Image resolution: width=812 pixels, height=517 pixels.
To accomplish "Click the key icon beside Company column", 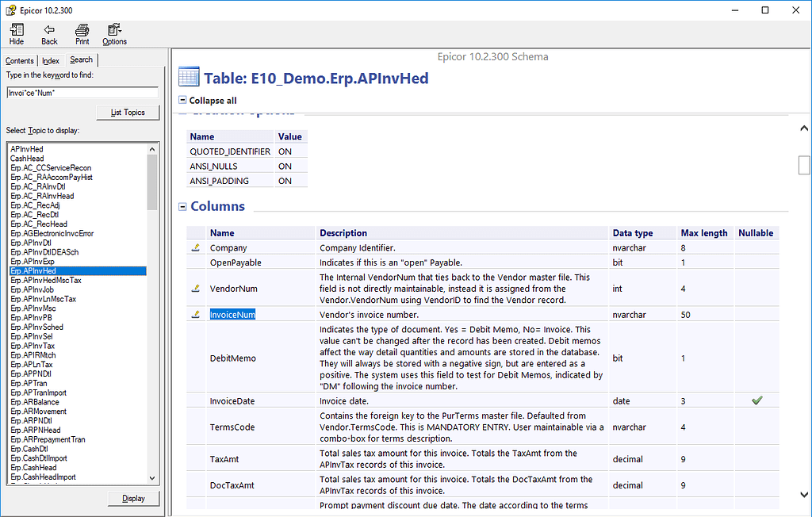I will 195,247.
